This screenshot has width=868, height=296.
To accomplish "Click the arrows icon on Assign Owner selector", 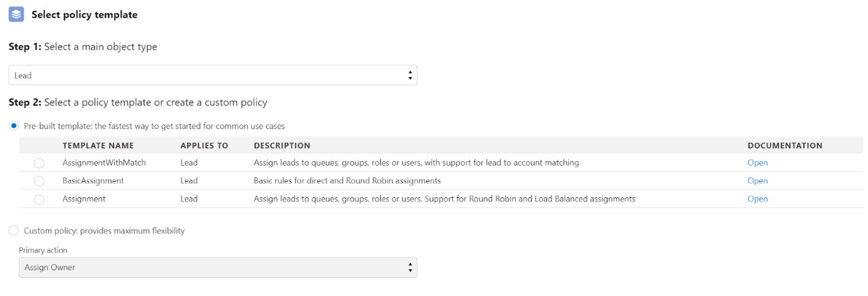I will (x=410, y=268).
